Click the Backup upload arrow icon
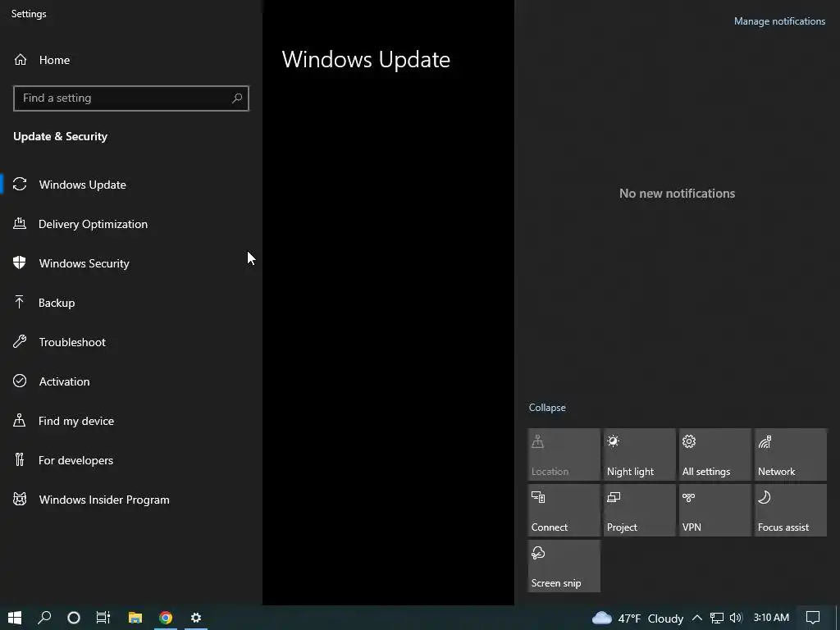The image size is (840, 630). click(x=20, y=302)
